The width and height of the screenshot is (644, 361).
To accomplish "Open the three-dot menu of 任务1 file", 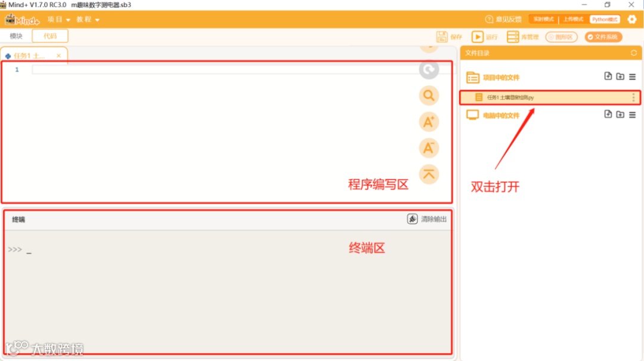I will 633,97.
